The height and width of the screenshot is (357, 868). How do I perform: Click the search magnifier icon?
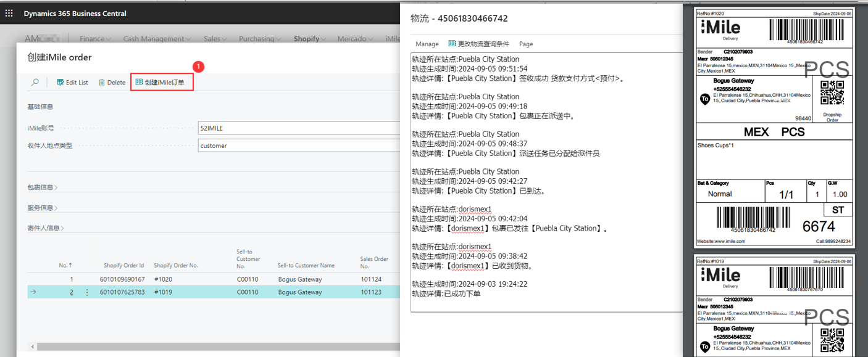click(35, 83)
